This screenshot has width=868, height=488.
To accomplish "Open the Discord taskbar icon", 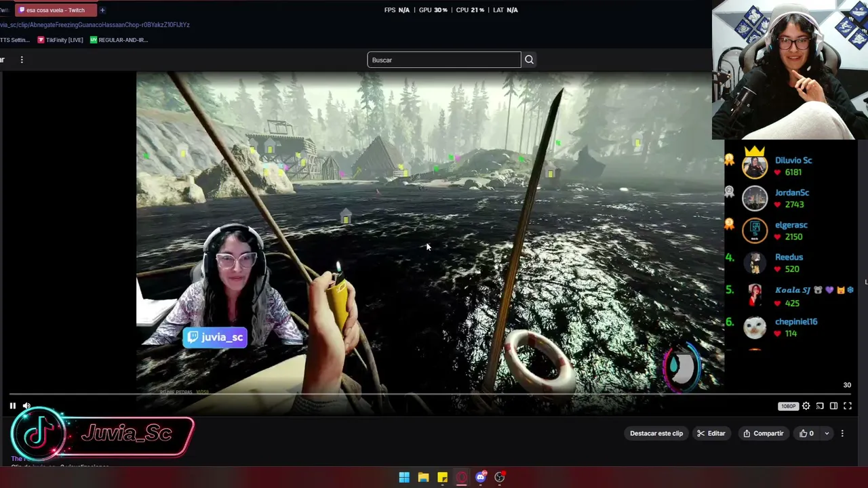I will pos(481,477).
